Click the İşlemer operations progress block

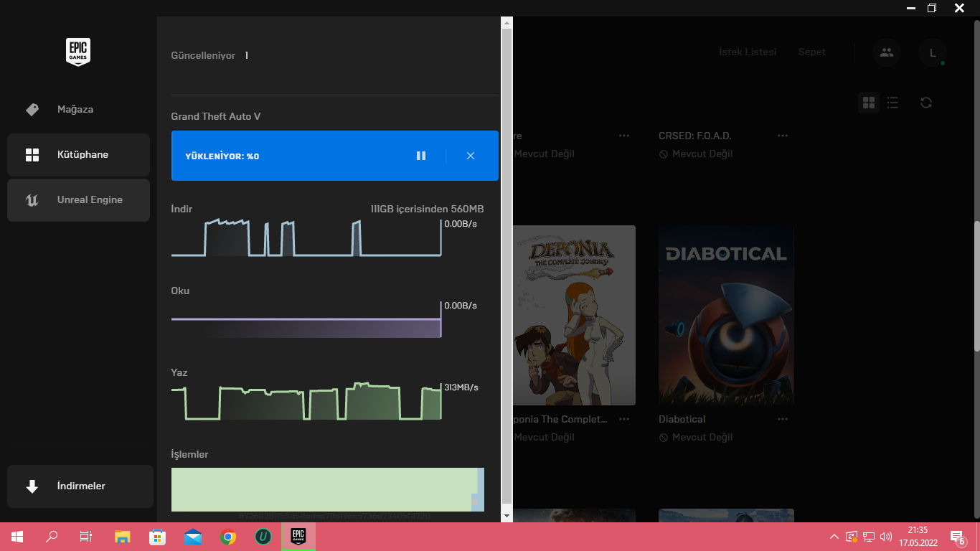click(x=328, y=490)
